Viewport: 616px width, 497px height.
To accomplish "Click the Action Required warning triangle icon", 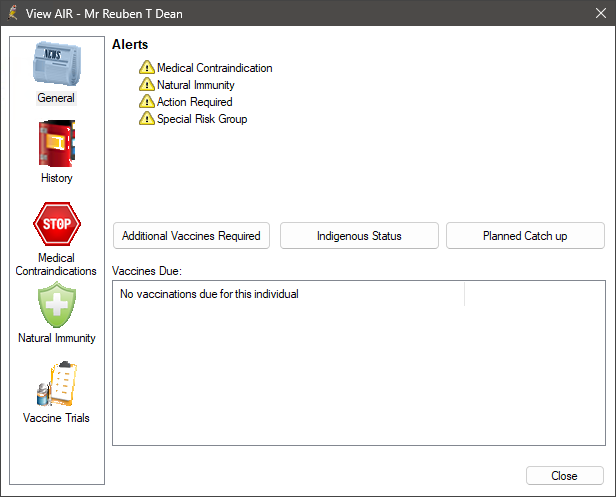I will (x=147, y=102).
